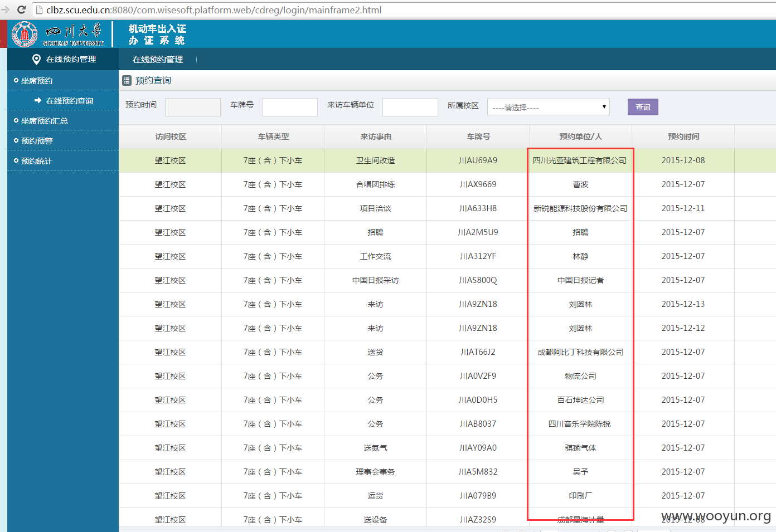The height and width of the screenshot is (532, 776).
Task: Click the 中国日报记者 cell
Action: pyautogui.click(x=581, y=280)
